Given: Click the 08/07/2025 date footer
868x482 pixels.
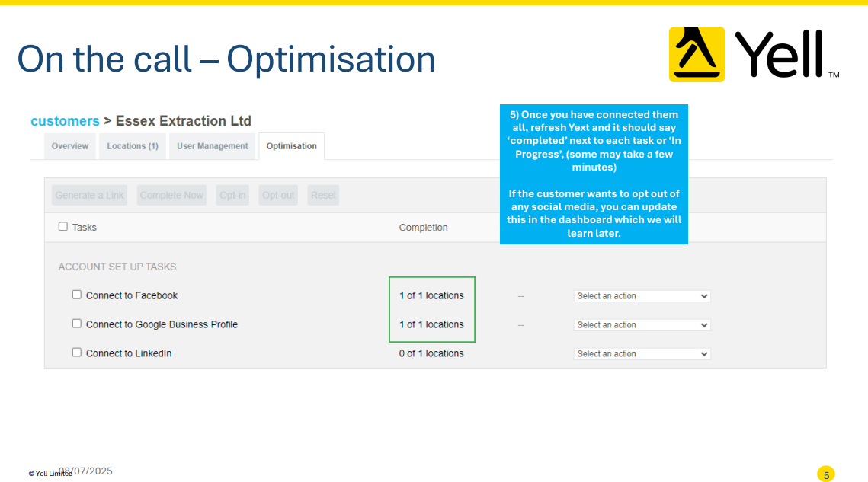Looking at the screenshot, I should (x=86, y=471).
